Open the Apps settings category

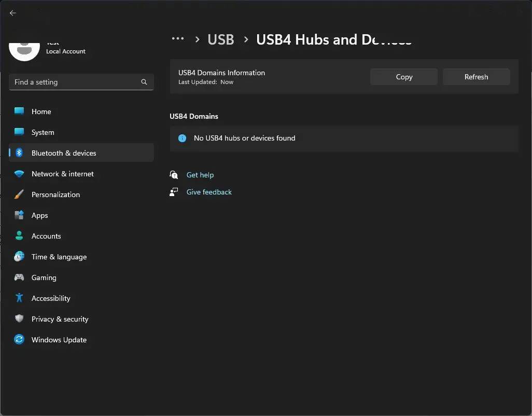tap(81, 215)
